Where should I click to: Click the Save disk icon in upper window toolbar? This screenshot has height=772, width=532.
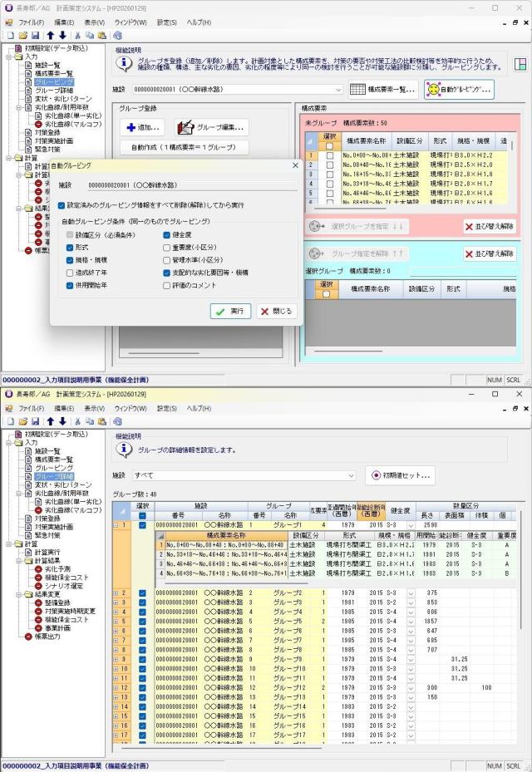pos(35,36)
